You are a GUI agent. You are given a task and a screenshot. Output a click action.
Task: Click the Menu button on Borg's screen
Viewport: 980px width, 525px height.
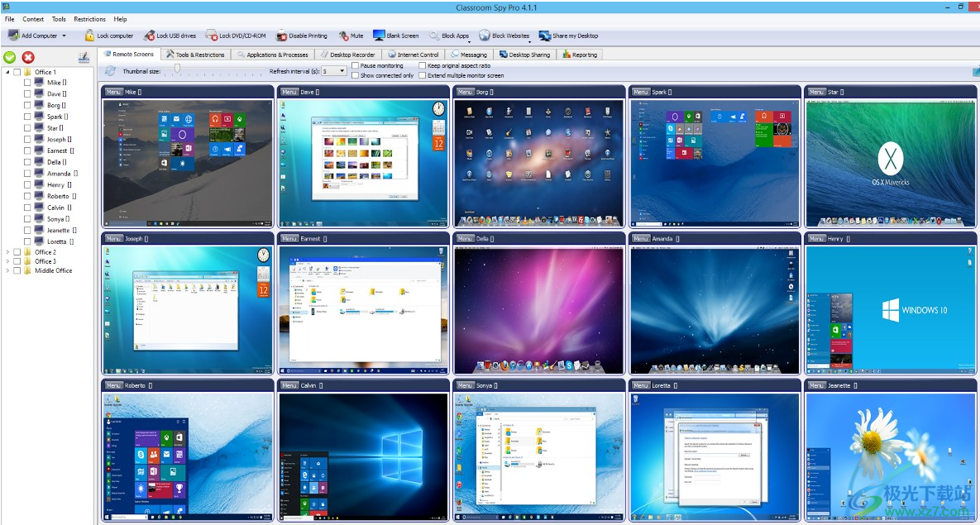[465, 92]
